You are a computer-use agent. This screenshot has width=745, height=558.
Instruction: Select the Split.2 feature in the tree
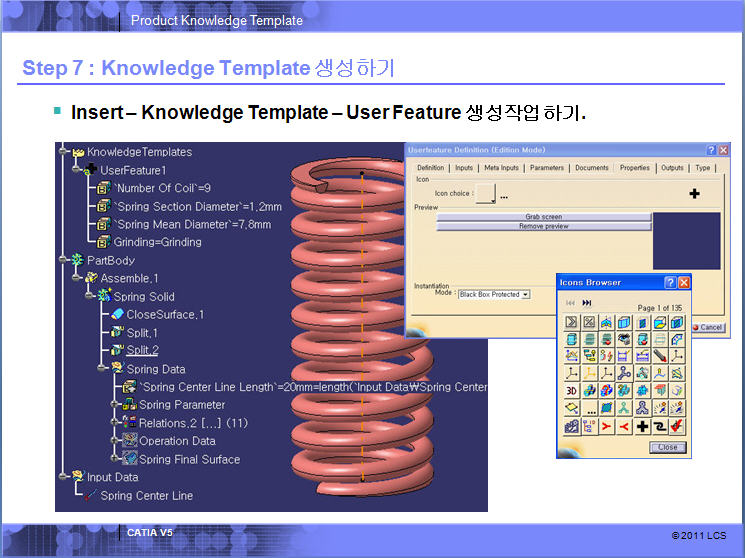point(142,350)
